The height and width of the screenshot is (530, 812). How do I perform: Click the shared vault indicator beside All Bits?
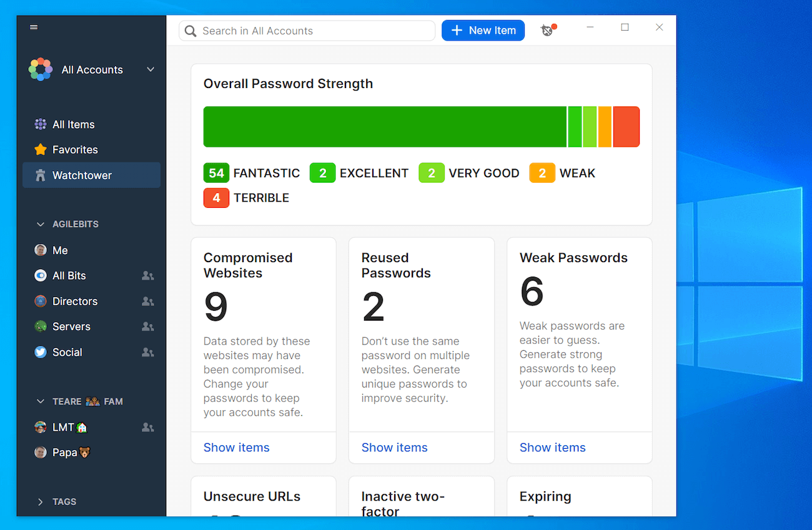147,275
